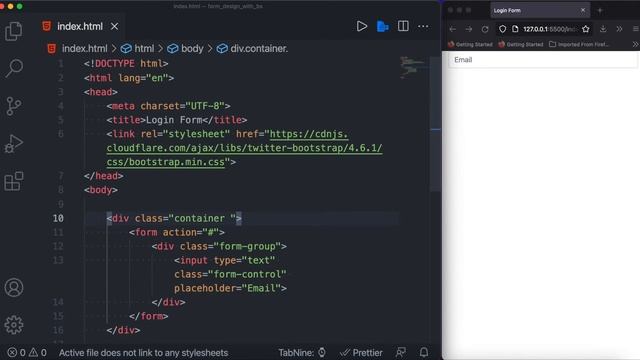The image size is (640, 360).
Task: Go forward in the browser
Action: [469, 29]
